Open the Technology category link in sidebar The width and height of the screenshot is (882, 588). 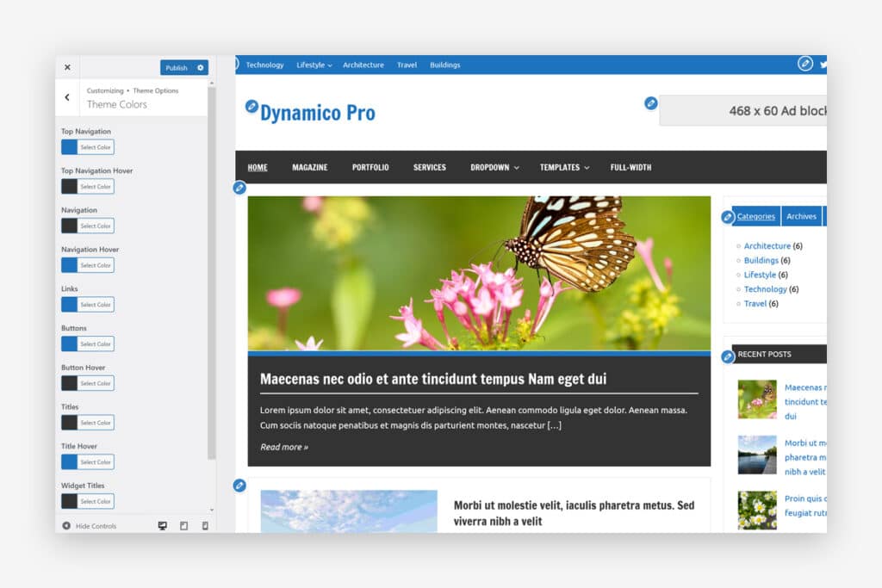766,289
